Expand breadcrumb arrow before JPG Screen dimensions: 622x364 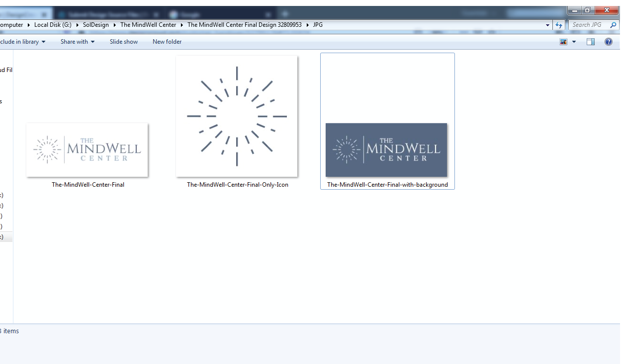(x=307, y=25)
